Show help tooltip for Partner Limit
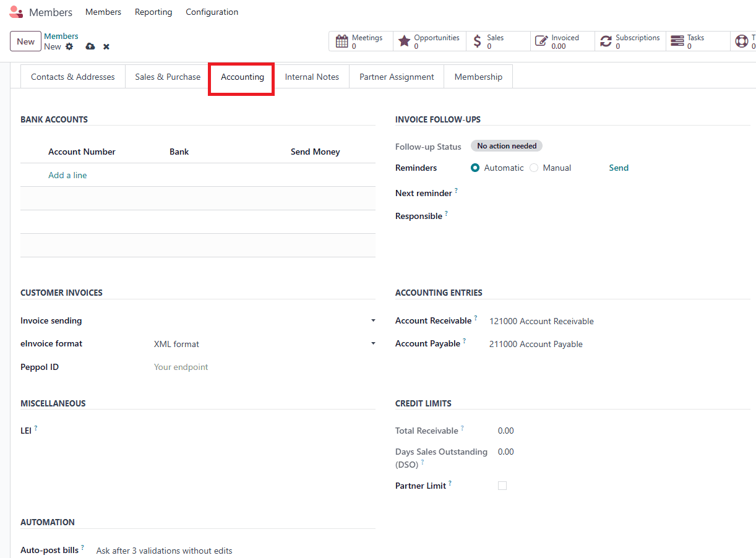The height and width of the screenshot is (558, 756). pyautogui.click(x=450, y=483)
